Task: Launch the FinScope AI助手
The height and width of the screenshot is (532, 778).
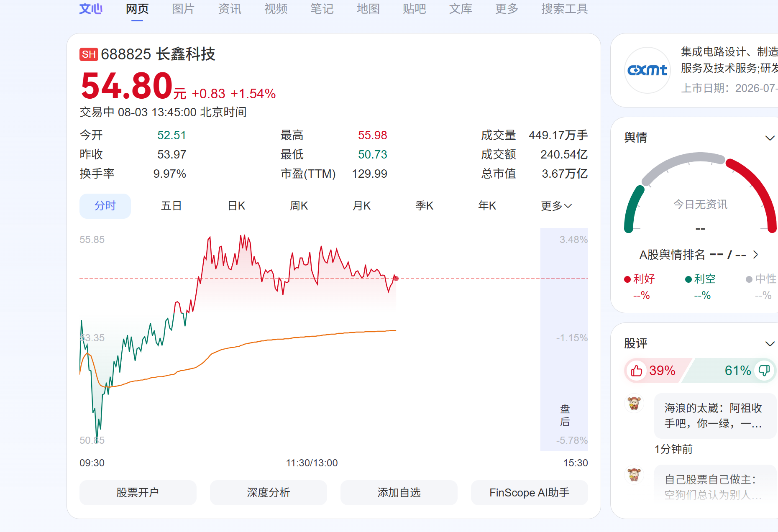Action: (x=530, y=493)
